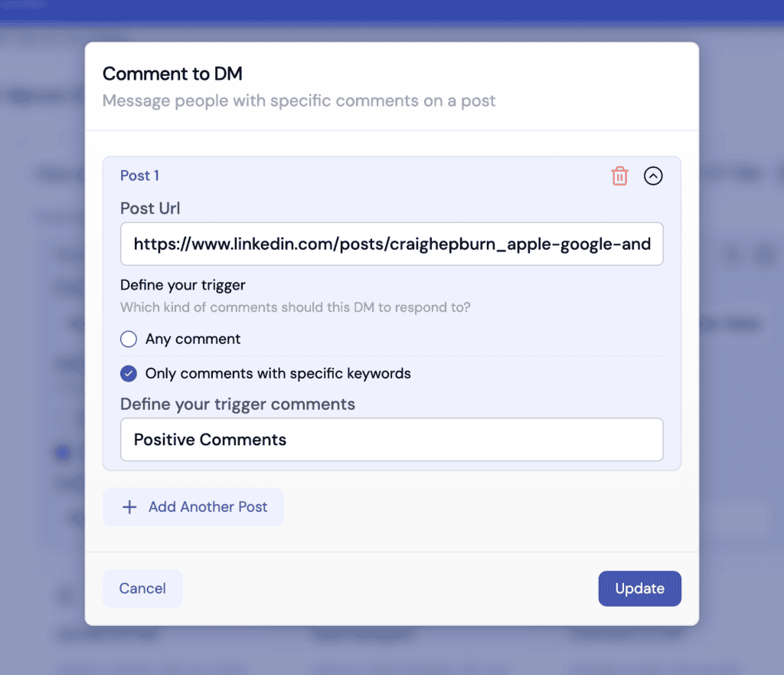Screen dimensions: 784x675
Task: Click the 'Which kind of comments' helper text
Action: click(x=296, y=307)
